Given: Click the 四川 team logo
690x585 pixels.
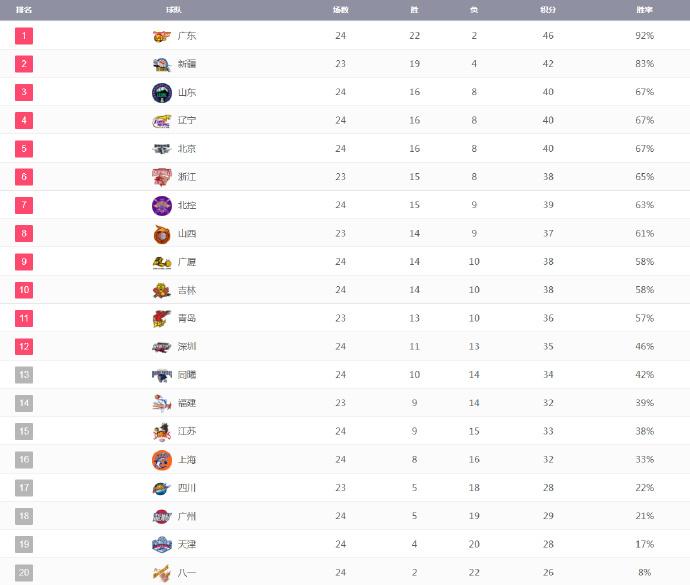Looking at the screenshot, I should pos(161,488).
